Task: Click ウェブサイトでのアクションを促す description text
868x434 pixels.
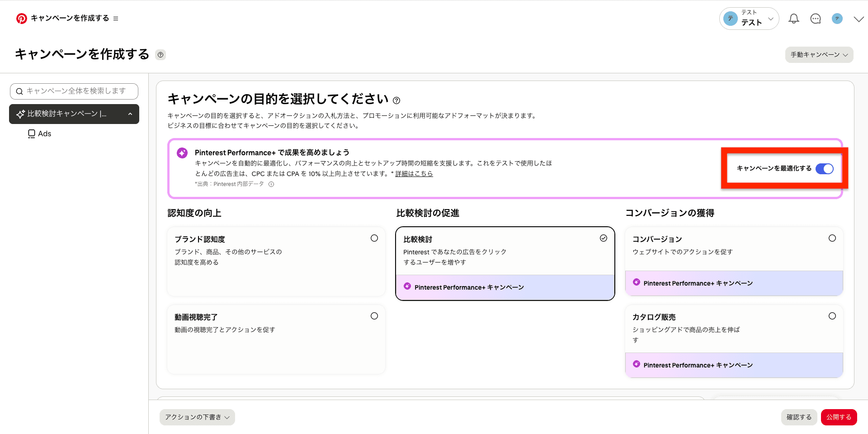Action: [683, 252]
